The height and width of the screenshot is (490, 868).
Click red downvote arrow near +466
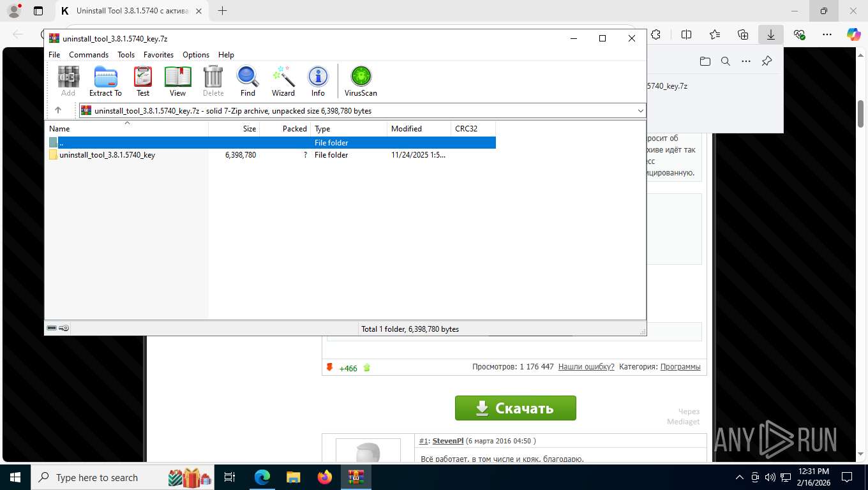tap(330, 367)
